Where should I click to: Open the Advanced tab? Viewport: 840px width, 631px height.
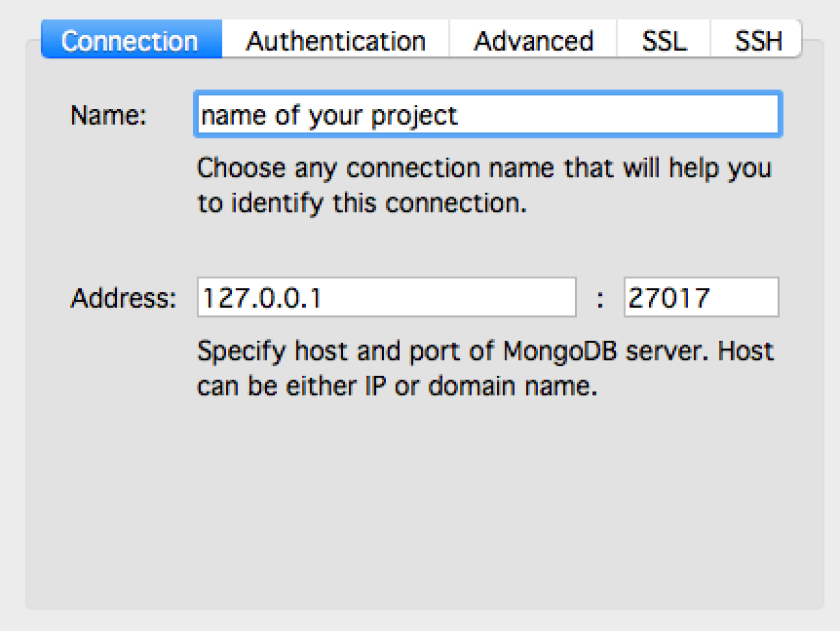[x=533, y=41]
